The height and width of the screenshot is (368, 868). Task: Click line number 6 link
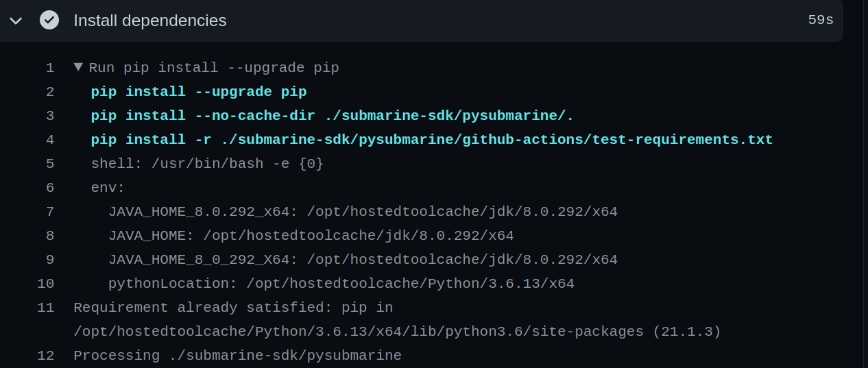50,188
